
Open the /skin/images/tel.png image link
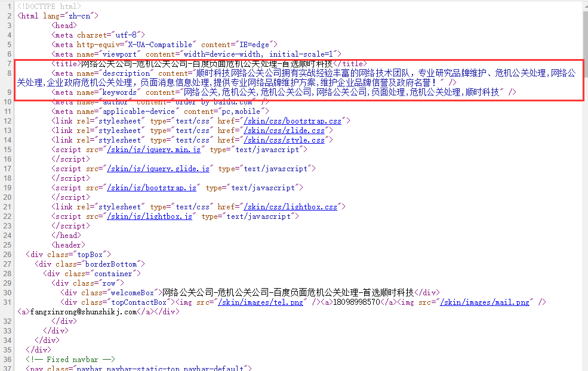(x=261, y=302)
